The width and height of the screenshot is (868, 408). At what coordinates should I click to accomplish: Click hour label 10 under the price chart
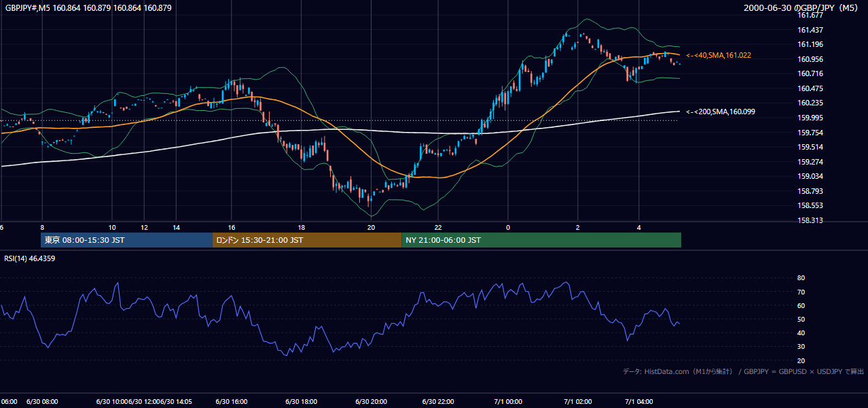[x=112, y=227]
